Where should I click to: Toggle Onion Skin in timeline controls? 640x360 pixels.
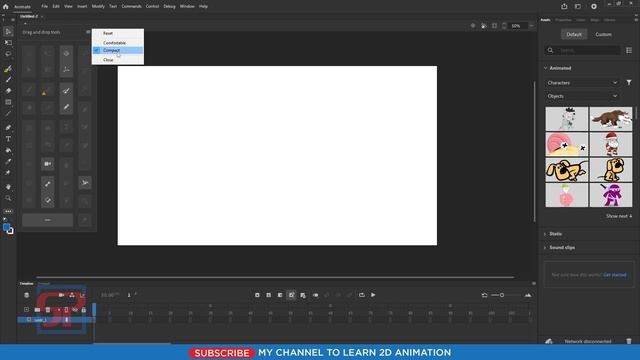(x=316, y=295)
